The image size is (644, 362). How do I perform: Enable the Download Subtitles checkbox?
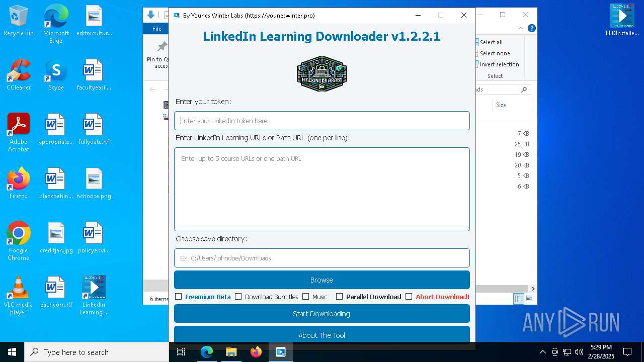[x=238, y=297]
